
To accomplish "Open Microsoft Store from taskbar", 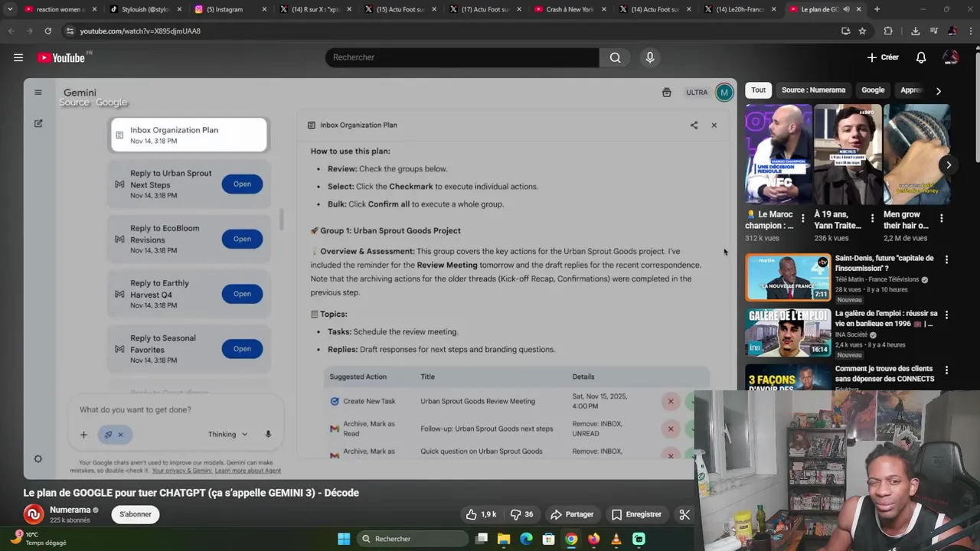I will pyautogui.click(x=548, y=539).
